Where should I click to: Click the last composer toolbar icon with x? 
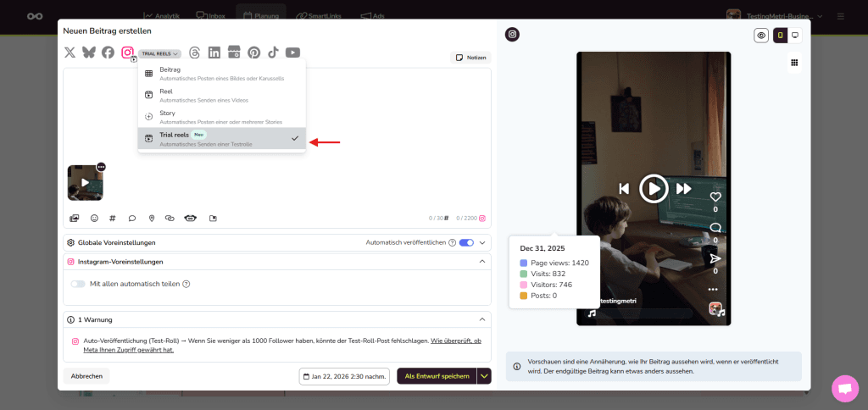click(x=213, y=219)
